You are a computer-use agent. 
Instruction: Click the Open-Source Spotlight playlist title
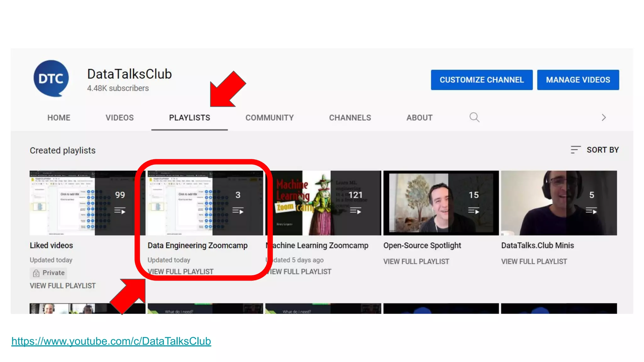pos(422,245)
